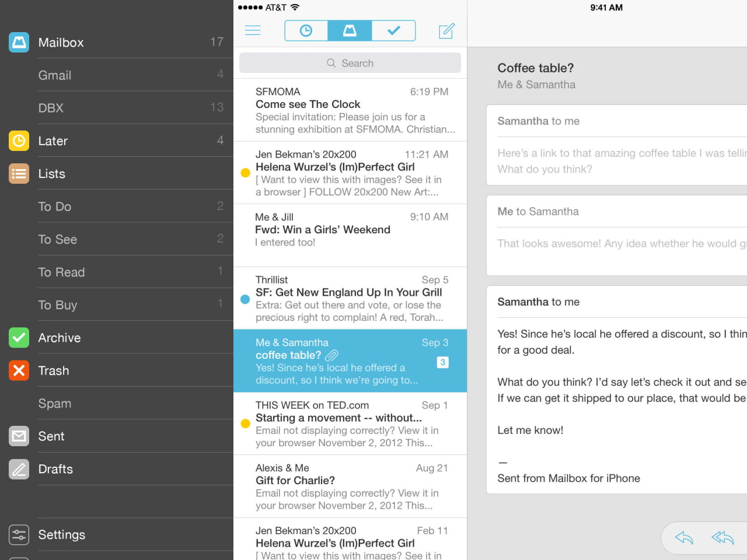Click the Sent mail envelope icon
Screen dimensions: 747x560
pos(18,436)
